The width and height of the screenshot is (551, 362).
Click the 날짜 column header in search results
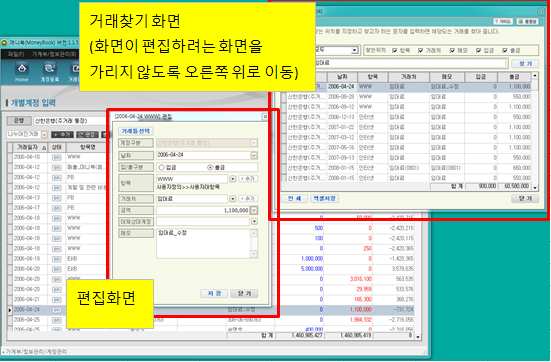[x=342, y=77]
